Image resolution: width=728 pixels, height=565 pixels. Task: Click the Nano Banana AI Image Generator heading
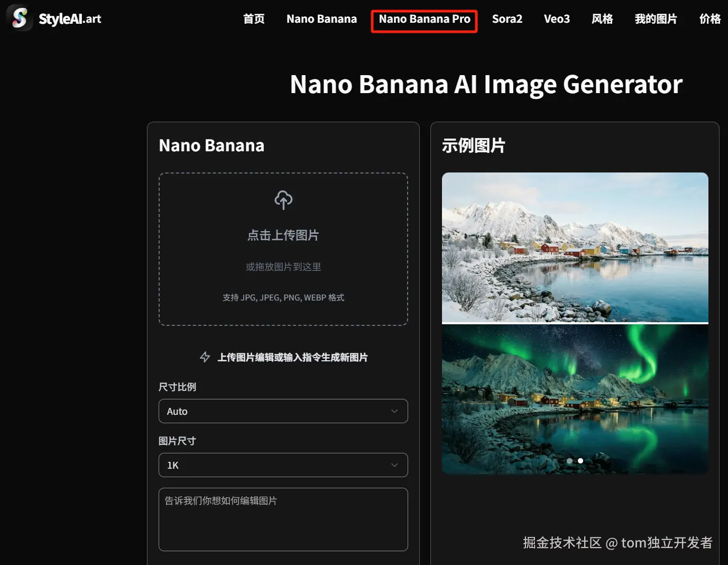[x=486, y=84]
